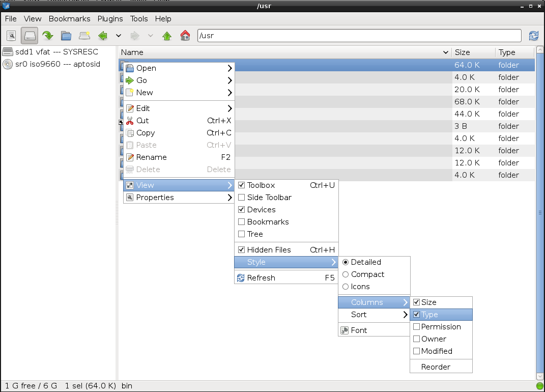The width and height of the screenshot is (545, 392).
Task: Expand the Properties submenu
Action: pyautogui.click(x=179, y=197)
